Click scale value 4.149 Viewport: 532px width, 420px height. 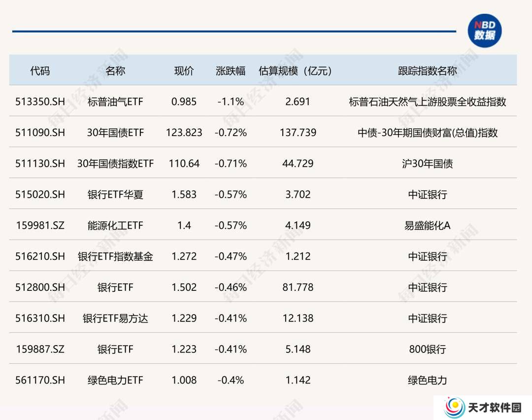click(298, 225)
